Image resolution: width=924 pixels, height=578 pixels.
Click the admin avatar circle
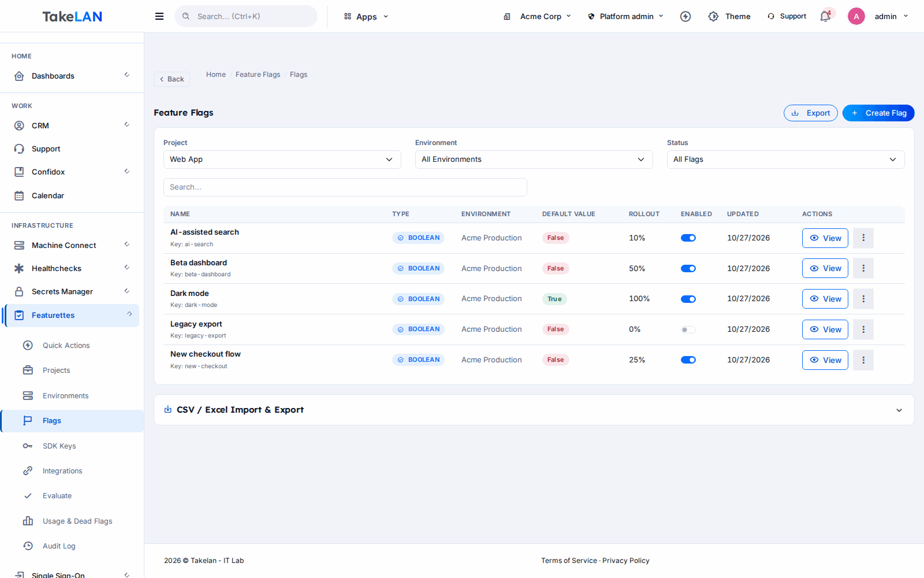856,16
